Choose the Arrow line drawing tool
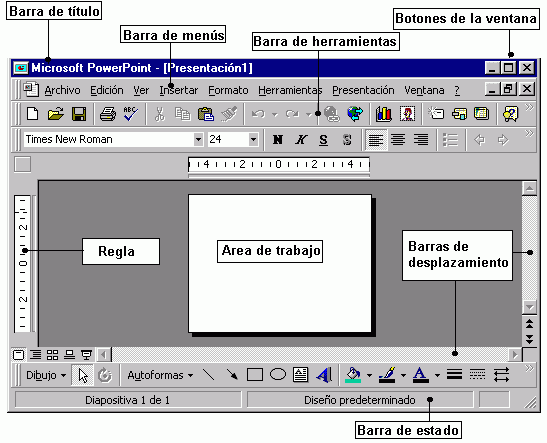The width and height of the screenshot is (547, 443). tap(232, 375)
